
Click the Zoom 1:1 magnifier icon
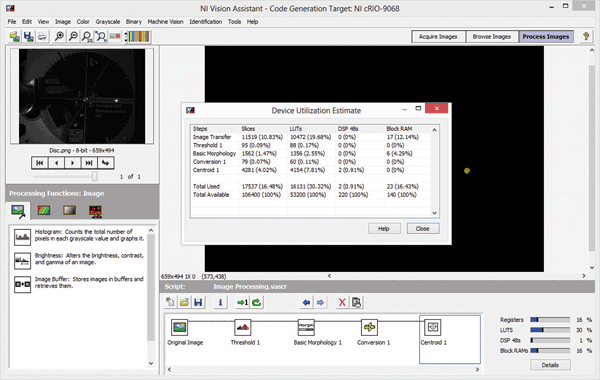(x=87, y=37)
